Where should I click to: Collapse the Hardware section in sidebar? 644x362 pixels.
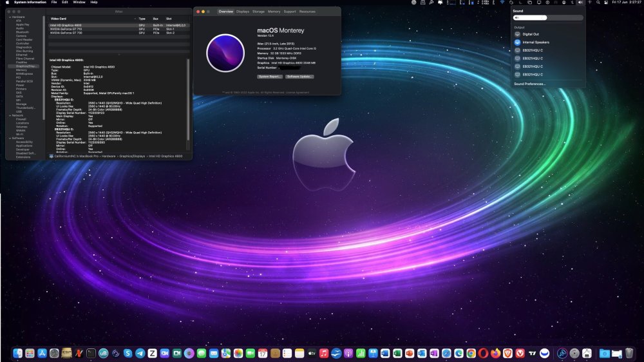[x=10, y=17]
